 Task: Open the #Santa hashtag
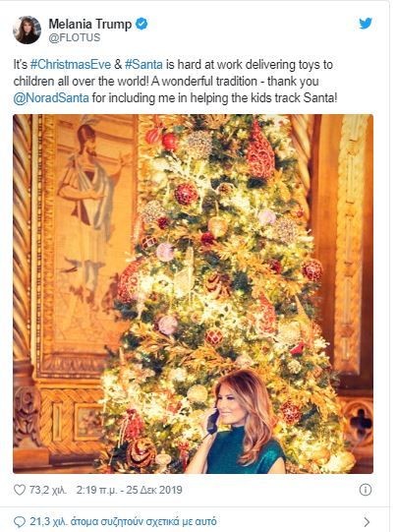click(143, 65)
